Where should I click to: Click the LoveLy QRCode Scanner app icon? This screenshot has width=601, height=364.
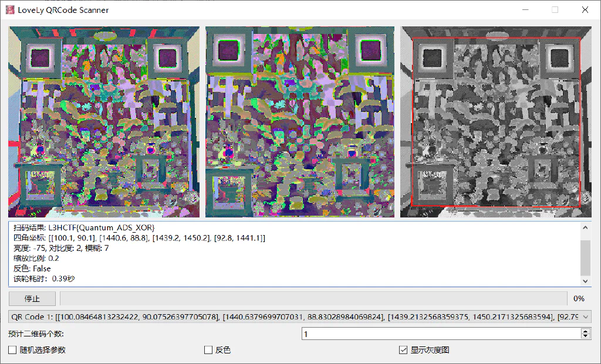[x=9, y=10]
